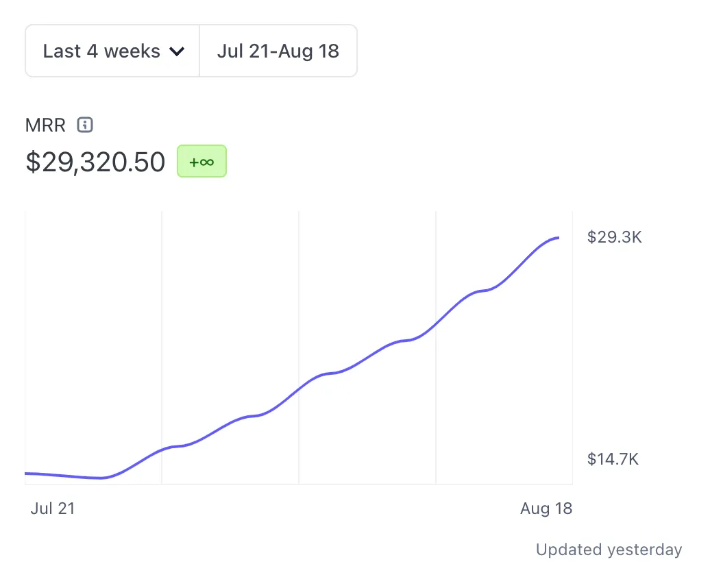The height and width of the screenshot is (588, 710).
Task: Click the "Updated yesterday" status text
Action: (x=609, y=550)
